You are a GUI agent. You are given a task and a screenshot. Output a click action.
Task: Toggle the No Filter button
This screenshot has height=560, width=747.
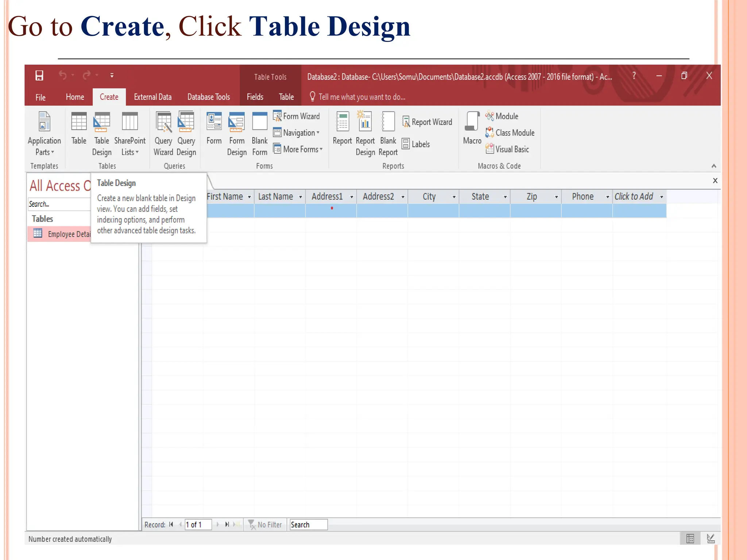click(265, 525)
